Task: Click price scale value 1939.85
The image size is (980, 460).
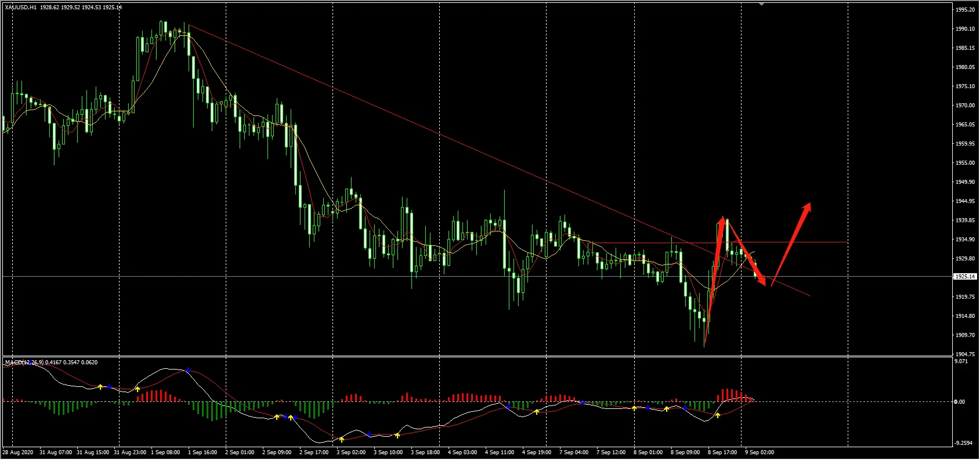Action: [x=965, y=220]
